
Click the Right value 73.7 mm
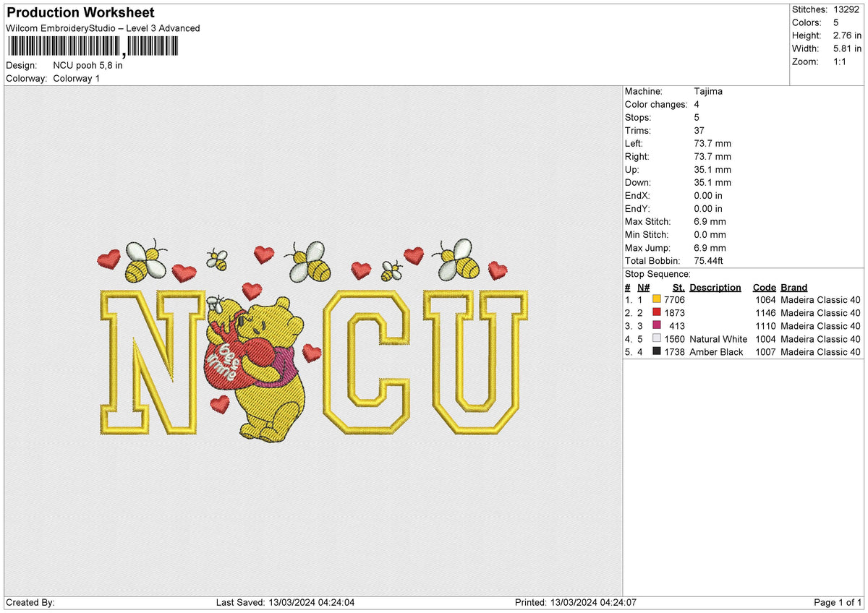click(712, 156)
